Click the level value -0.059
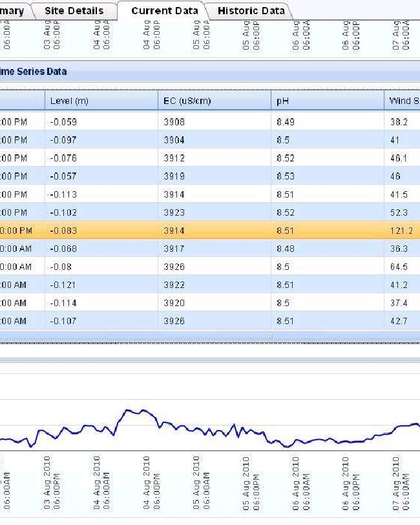 pyautogui.click(x=63, y=122)
